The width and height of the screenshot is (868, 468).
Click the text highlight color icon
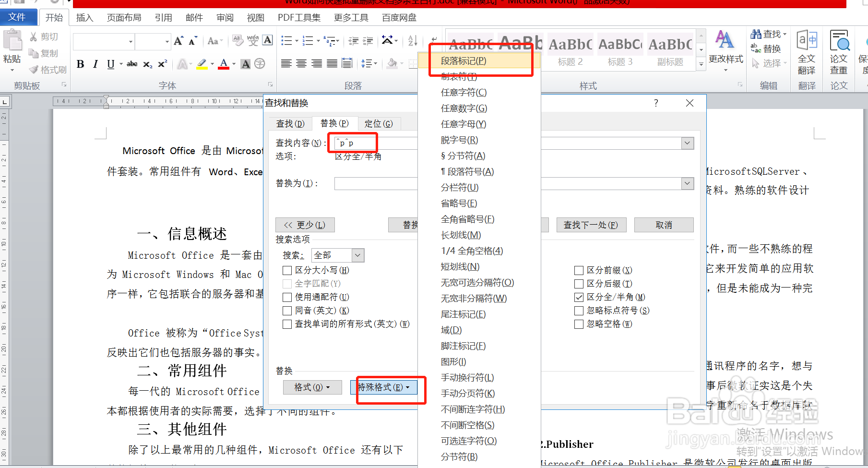[x=202, y=64]
